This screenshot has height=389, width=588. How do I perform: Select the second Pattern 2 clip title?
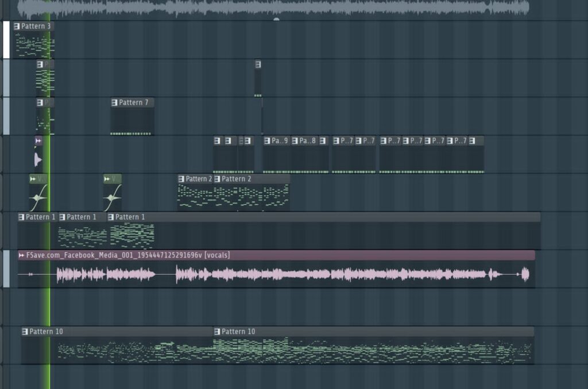(x=237, y=179)
